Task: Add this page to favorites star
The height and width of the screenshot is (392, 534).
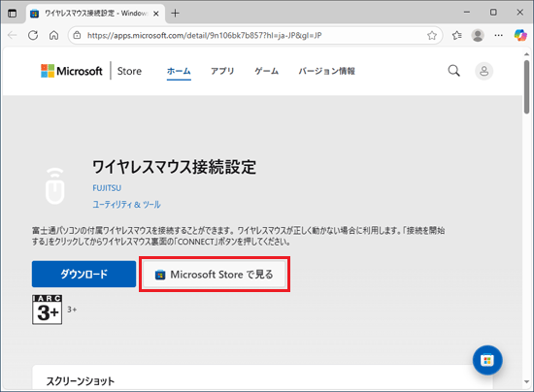Action: 432,35
